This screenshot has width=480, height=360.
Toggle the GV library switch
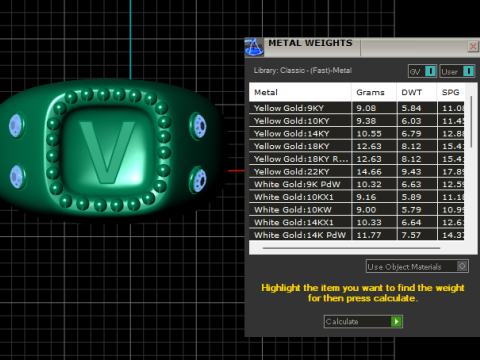pos(430,71)
